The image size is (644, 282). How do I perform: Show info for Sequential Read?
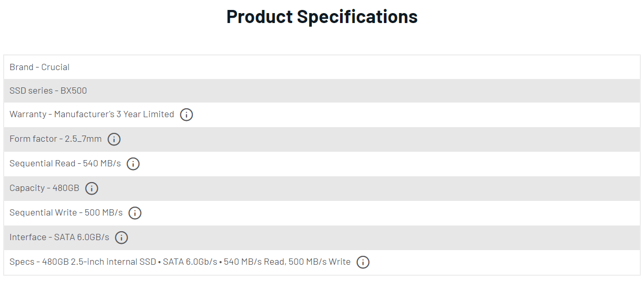133,164
